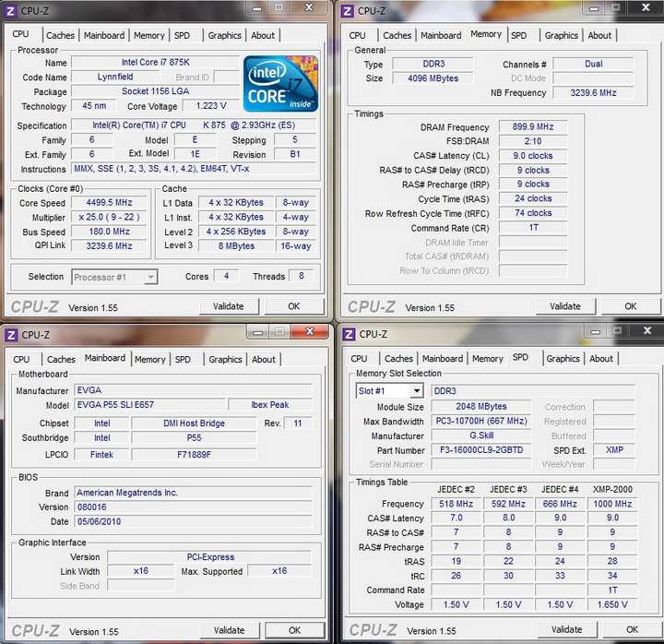Open the Processor #1 selection dropdown
Viewport: 664px width, 644px height.
point(114,277)
